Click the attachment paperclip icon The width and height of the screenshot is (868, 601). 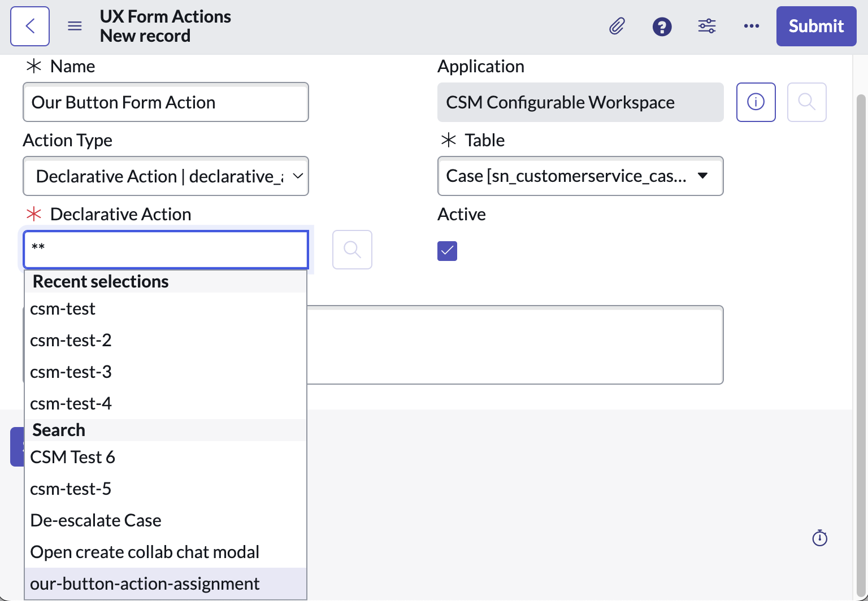click(x=617, y=26)
